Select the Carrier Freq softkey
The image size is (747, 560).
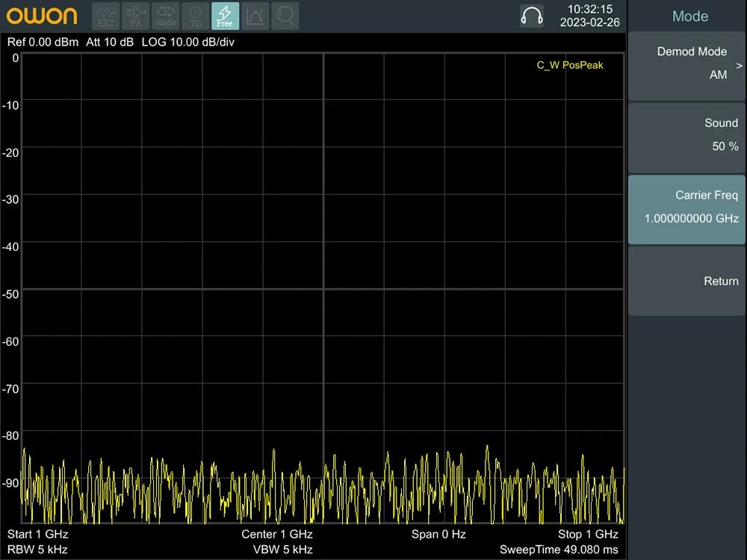[686, 207]
